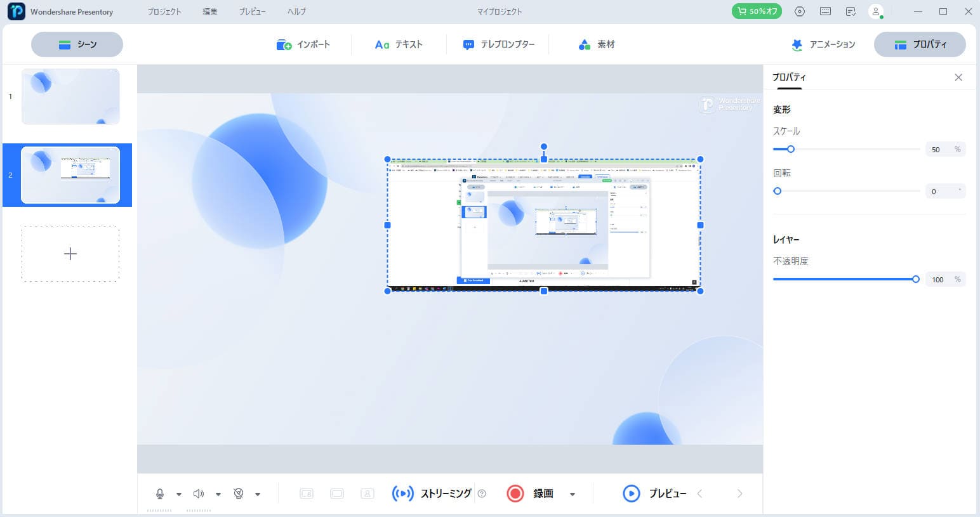This screenshot has height=517, width=980.
Task: Start ストリーミング
Action: pos(432,494)
